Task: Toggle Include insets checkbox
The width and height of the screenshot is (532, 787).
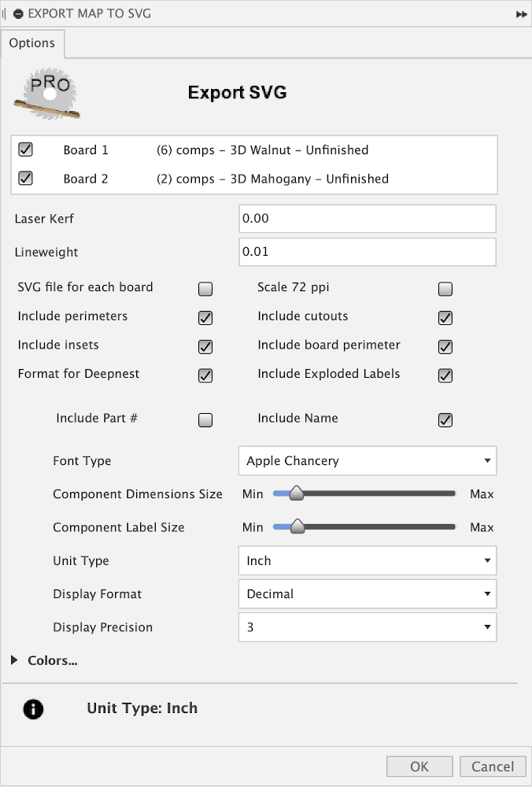Action: (x=205, y=346)
